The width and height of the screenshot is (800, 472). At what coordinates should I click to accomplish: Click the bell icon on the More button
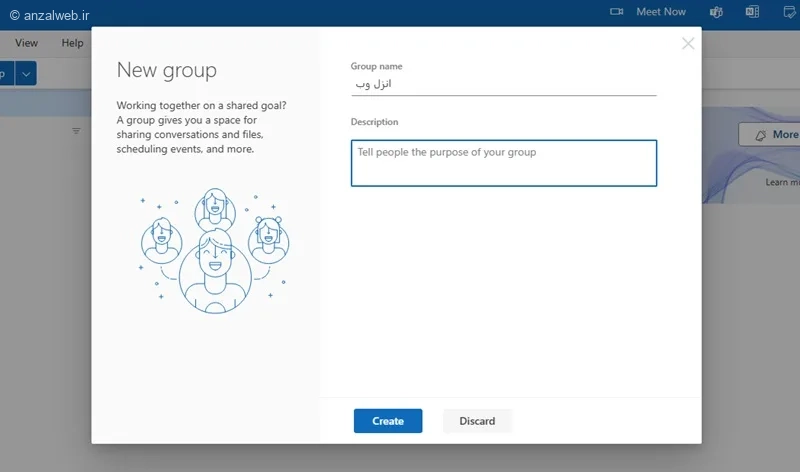click(761, 135)
